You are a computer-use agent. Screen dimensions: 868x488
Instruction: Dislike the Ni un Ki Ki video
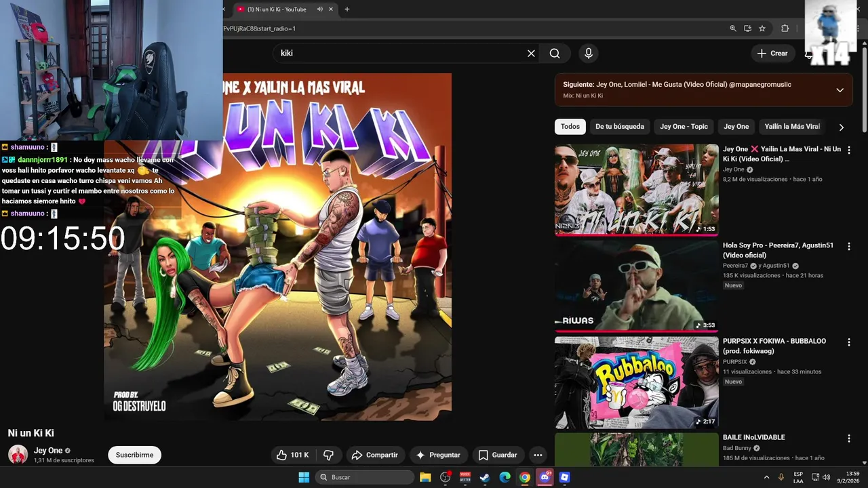pos(328,455)
